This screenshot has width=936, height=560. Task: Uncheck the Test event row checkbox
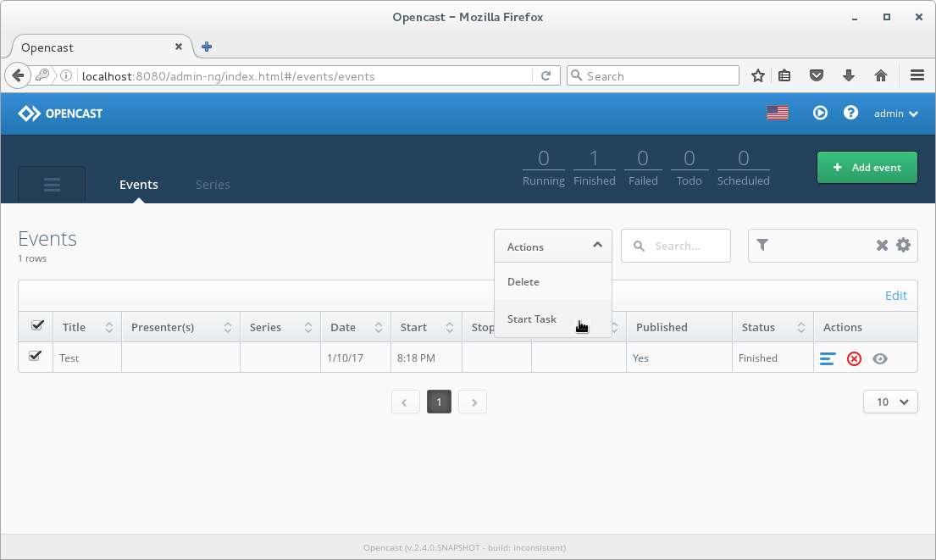[x=35, y=356]
